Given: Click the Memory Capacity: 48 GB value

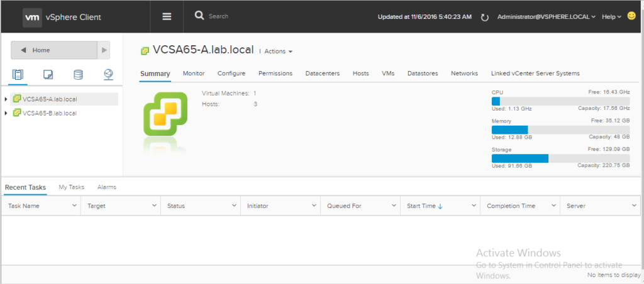Looking at the screenshot, I should coord(609,137).
